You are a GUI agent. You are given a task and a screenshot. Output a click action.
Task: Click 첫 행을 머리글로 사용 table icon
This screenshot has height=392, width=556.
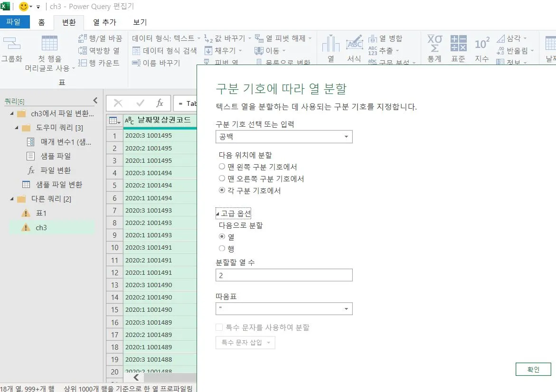point(50,43)
